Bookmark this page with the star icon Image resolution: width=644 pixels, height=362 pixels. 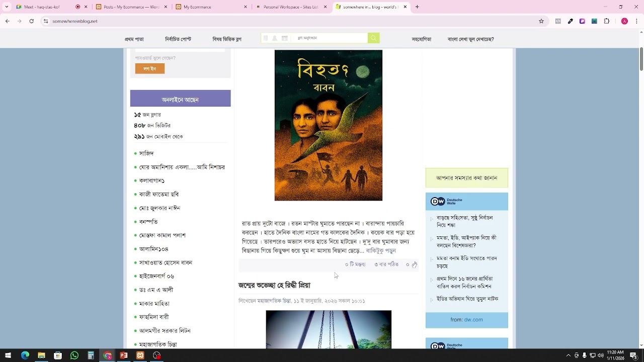click(x=541, y=21)
